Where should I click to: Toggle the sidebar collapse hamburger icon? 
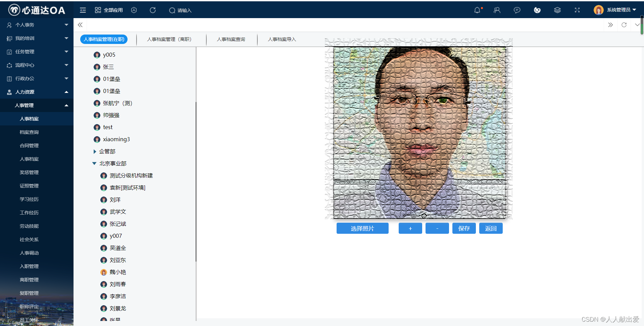pos(83,10)
